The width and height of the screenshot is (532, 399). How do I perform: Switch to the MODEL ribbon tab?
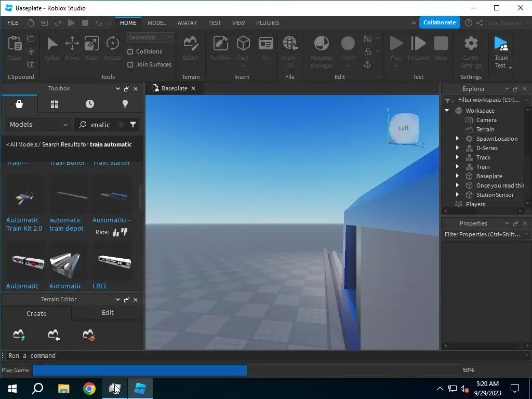point(157,23)
